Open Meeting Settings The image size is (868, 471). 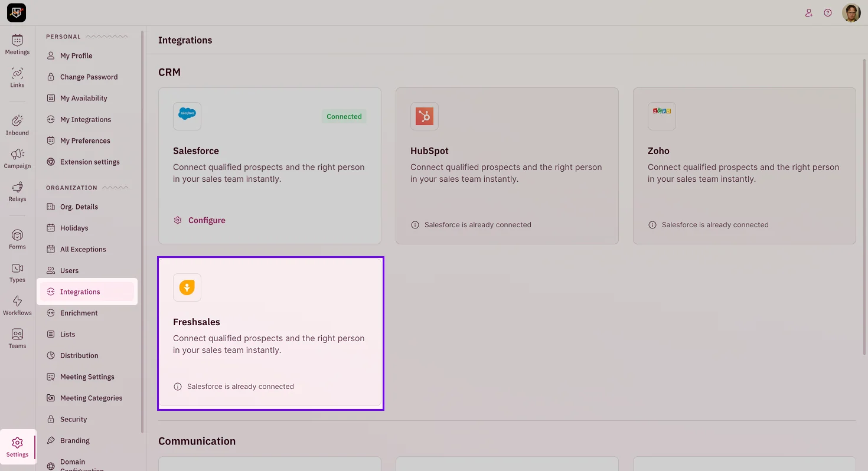(x=87, y=377)
